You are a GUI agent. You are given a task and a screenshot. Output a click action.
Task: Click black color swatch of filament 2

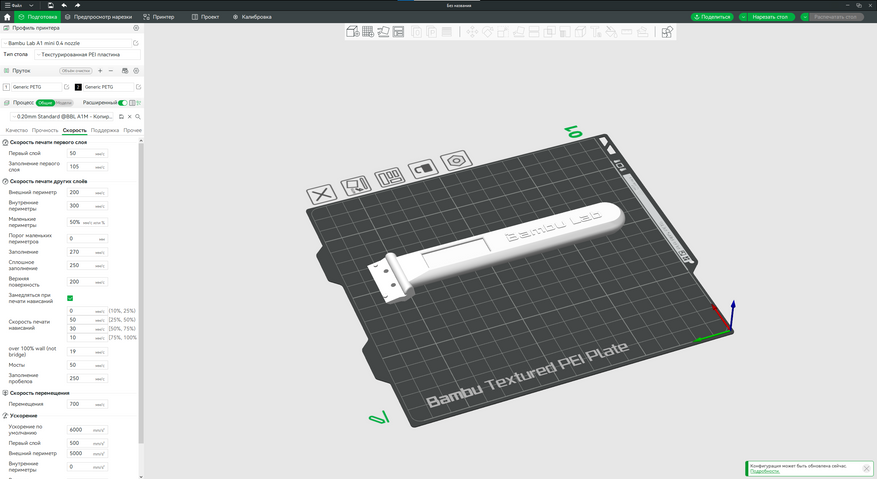pyautogui.click(x=78, y=87)
